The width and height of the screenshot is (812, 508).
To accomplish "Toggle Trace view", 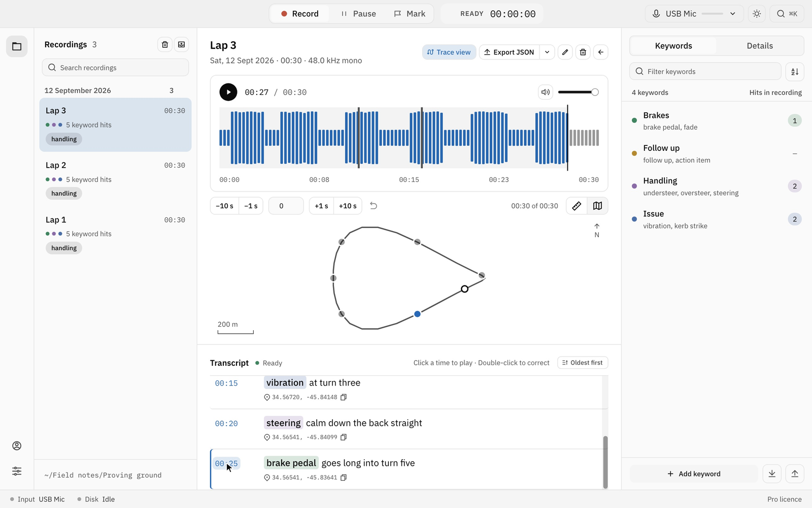I will tap(449, 52).
